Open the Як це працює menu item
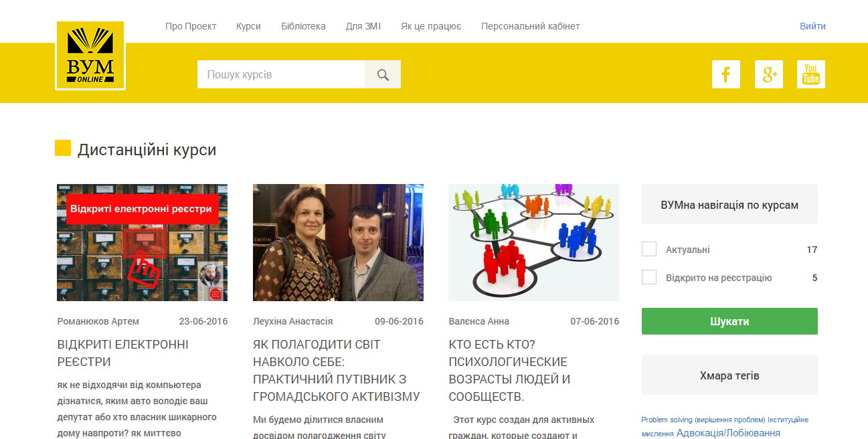 (x=431, y=26)
